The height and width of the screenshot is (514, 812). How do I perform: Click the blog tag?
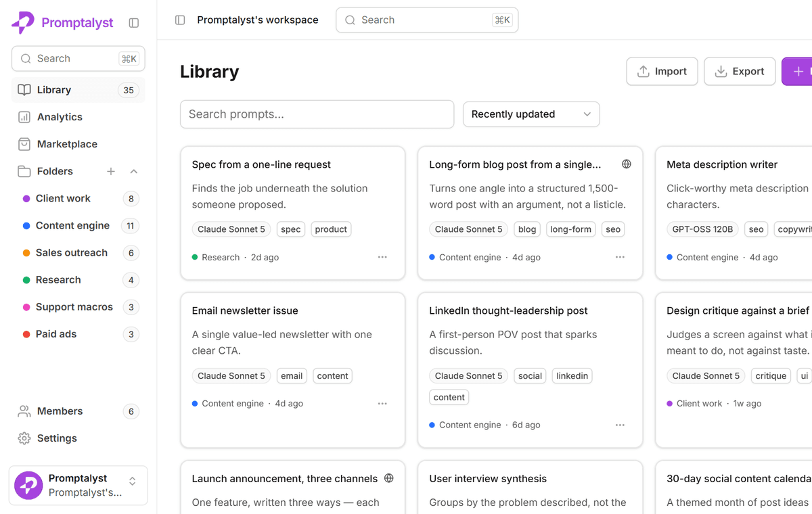tap(527, 229)
